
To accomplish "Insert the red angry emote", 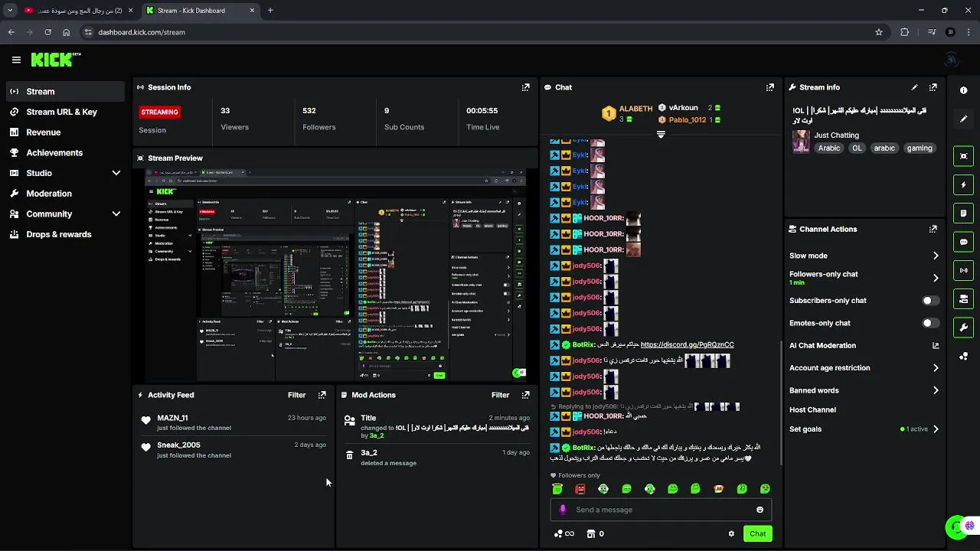I will pyautogui.click(x=580, y=488).
